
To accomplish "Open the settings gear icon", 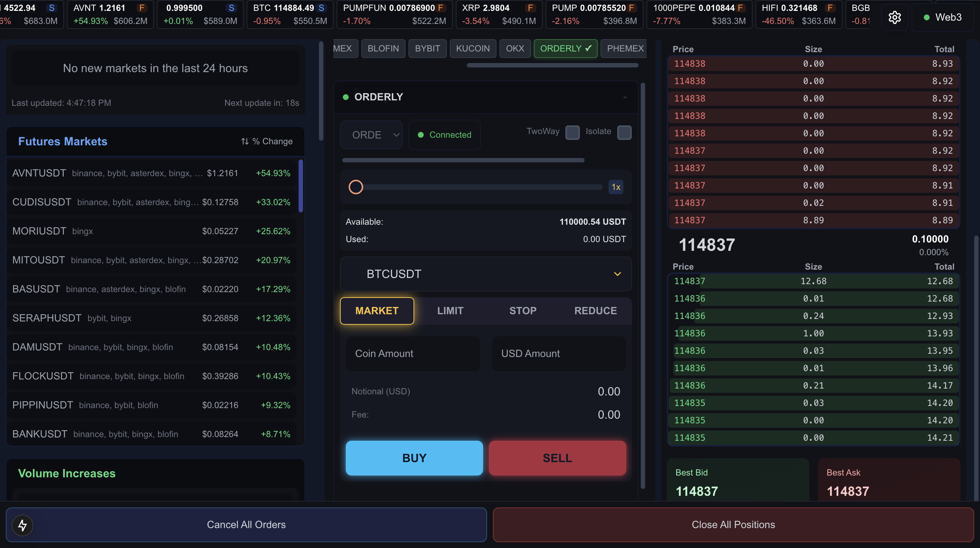I will pyautogui.click(x=895, y=17).
